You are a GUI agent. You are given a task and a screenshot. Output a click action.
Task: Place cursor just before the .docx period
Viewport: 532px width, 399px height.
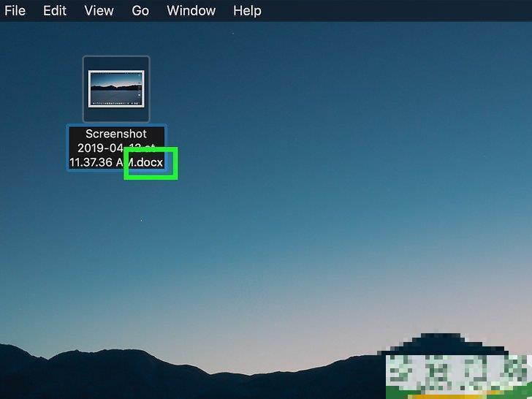click(x=132, y=161)
